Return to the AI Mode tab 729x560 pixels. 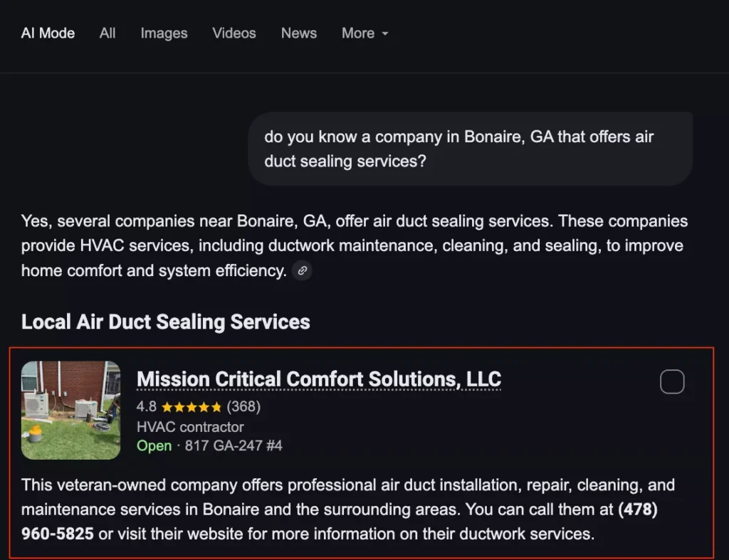pyautogui.click(x=47, y=33)
